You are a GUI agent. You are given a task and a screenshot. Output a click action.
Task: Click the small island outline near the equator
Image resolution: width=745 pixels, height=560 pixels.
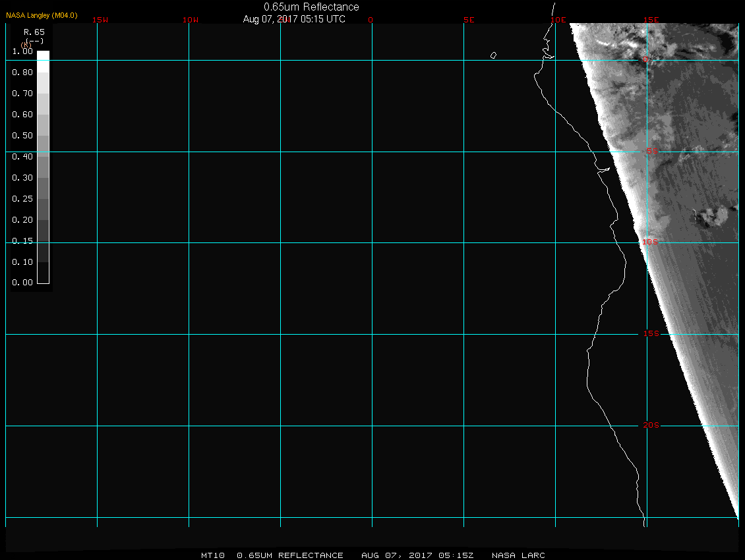coord(493,55)
